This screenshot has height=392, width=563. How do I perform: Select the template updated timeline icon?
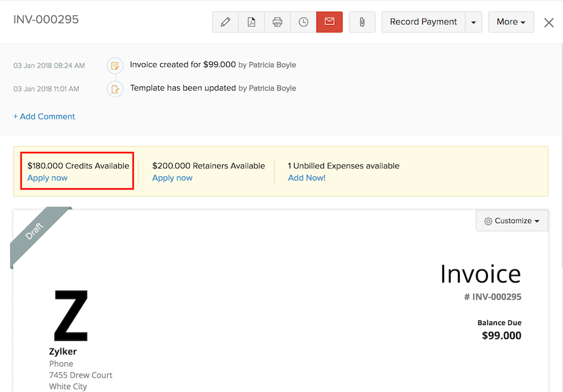[114, 88]
